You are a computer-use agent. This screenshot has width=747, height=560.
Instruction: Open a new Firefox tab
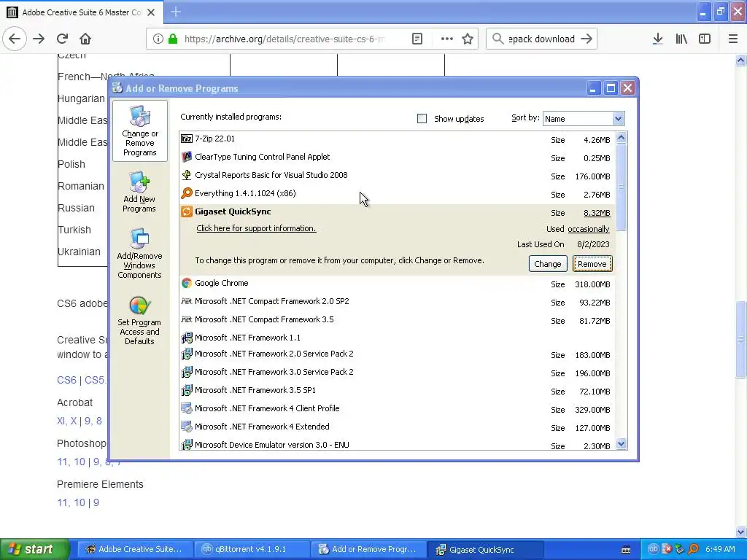tap(176, 12)
